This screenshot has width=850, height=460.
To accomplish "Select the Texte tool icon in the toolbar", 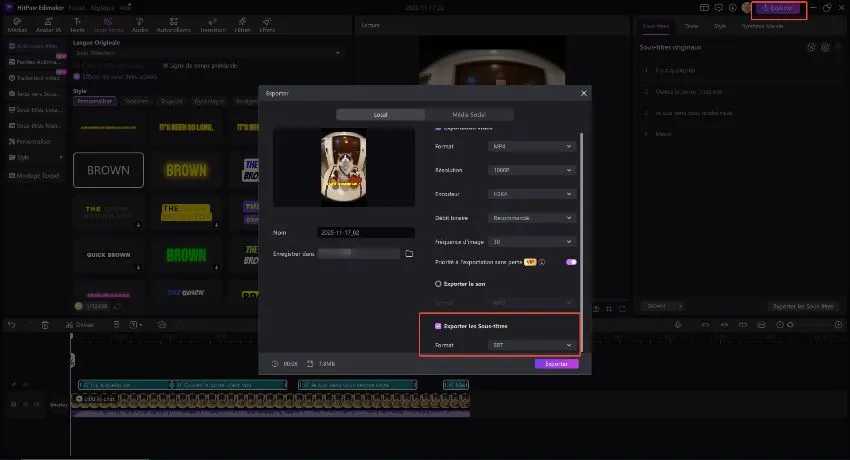I will 77,27.
